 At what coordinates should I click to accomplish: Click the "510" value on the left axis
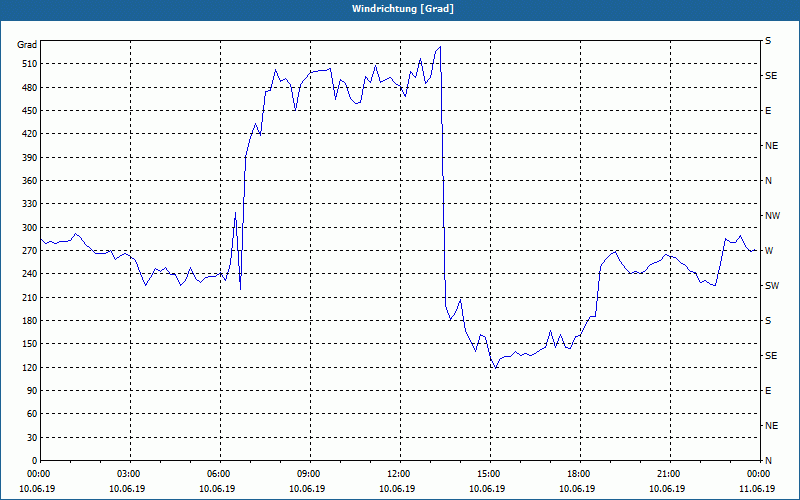pos(30,64)
